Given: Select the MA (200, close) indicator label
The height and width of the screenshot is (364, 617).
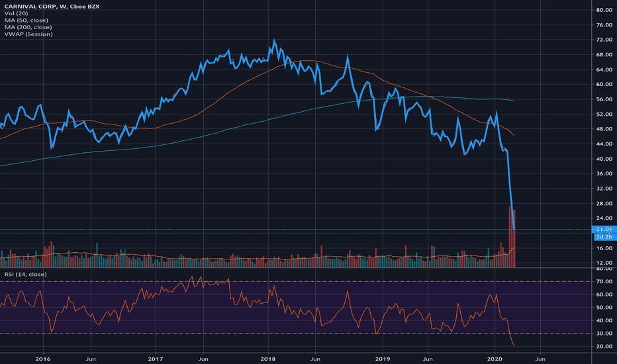Looking at the screenshot, I should tap(28, 27).
